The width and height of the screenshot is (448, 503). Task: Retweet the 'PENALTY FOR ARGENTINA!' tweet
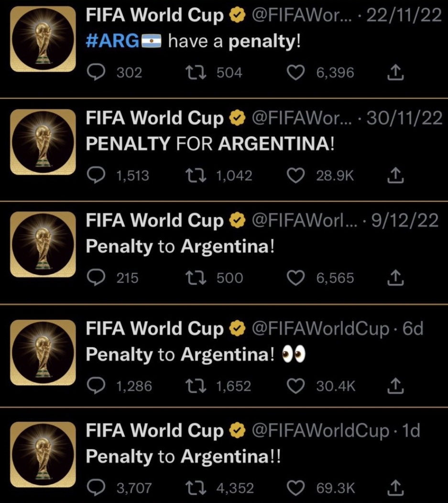click(x=196, y=175)
